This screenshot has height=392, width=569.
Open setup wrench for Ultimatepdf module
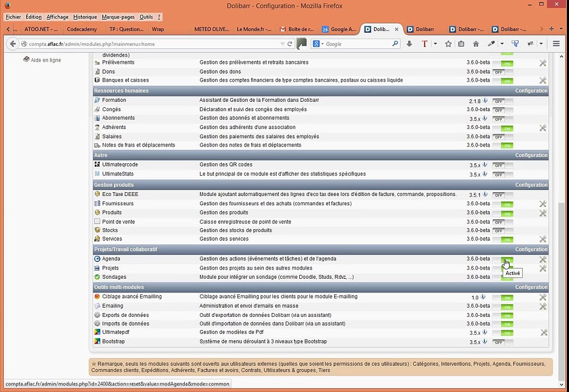coord(543,332)
